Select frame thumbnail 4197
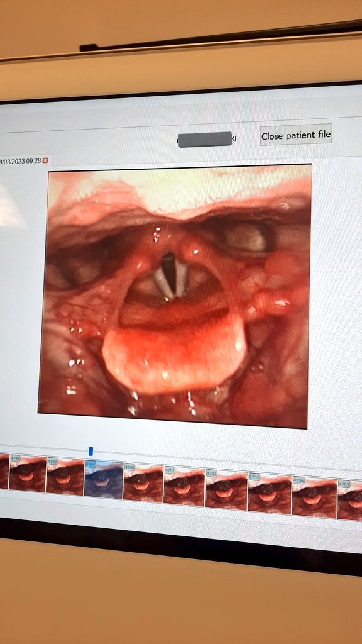The height and width of the screenshot is (644, 362). 28,473
